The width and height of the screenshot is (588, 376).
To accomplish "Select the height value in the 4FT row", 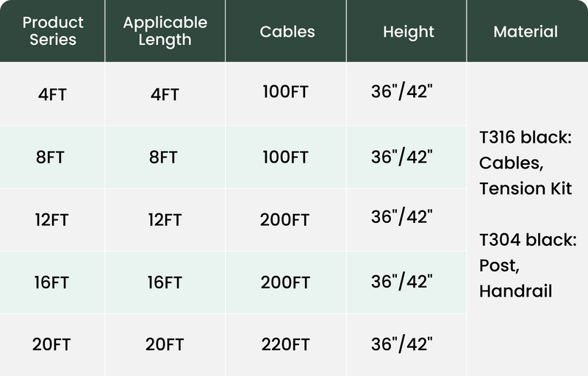I will tap(401, 93).
